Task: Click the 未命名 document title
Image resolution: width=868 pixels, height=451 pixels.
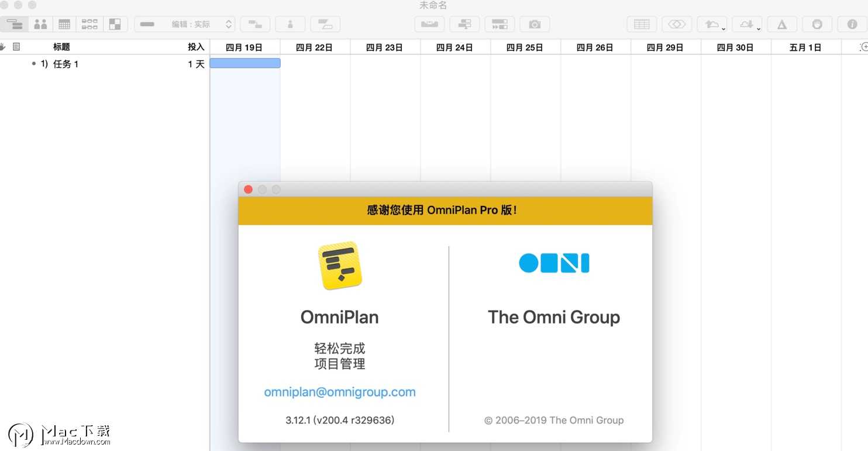Action: 433,5
